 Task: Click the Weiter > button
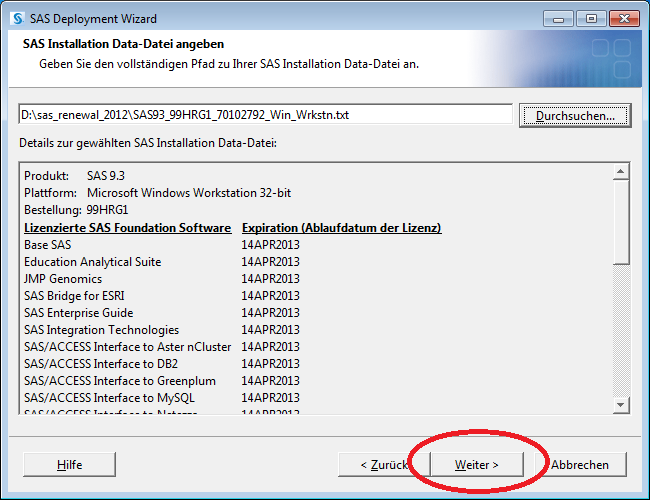pos(477,465)
